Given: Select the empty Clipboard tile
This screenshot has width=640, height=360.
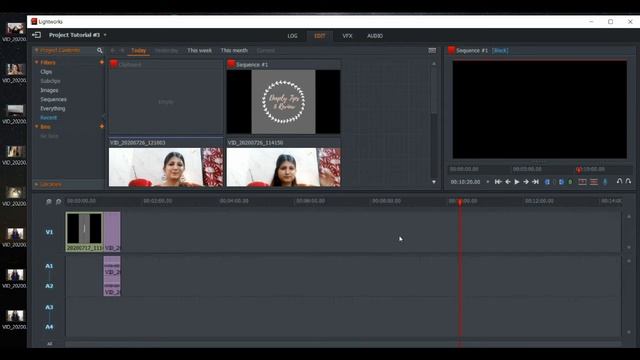Looking at the screenshot, I should point(166,97).
